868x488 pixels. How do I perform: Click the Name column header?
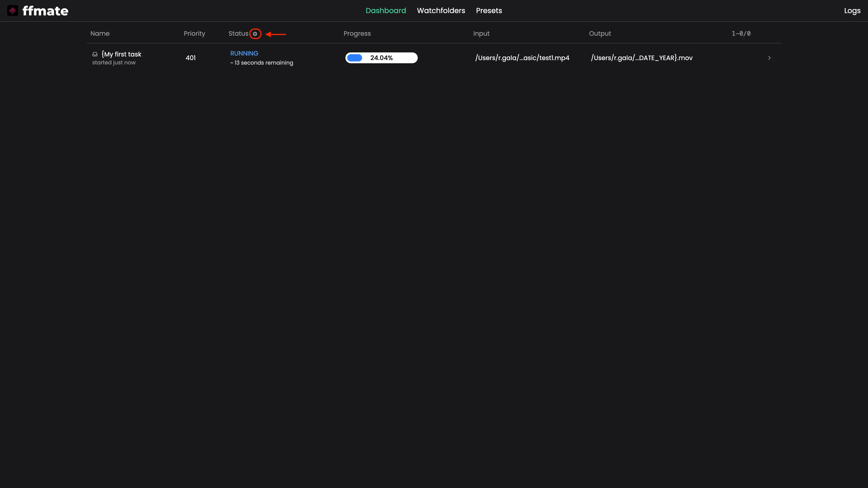(x=100, y=34)
